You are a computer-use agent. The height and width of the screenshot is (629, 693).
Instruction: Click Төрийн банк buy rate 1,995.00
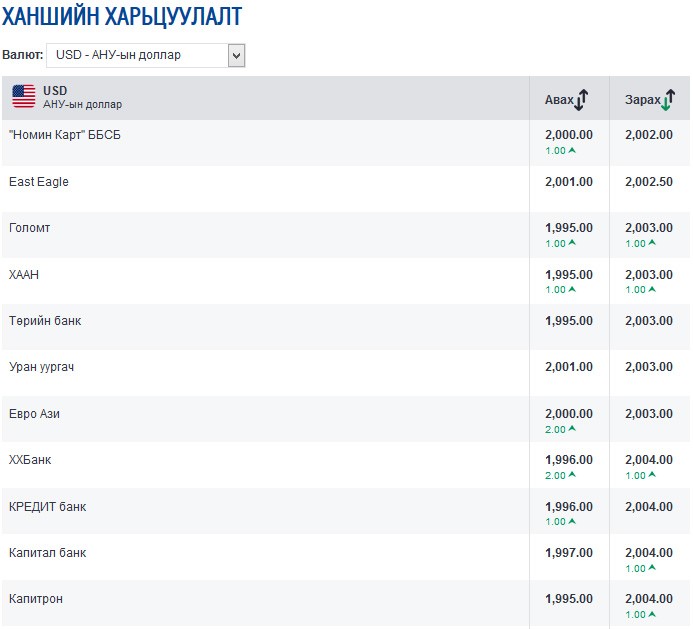pos(569,321)
